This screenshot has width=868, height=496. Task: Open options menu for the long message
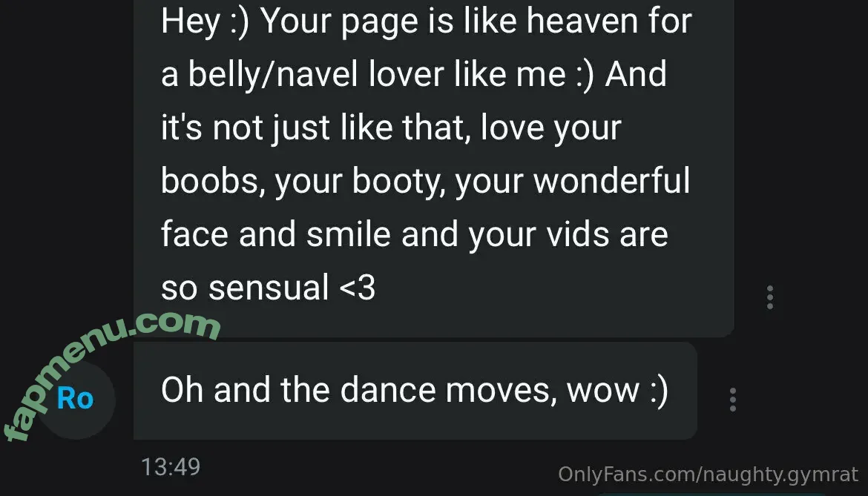click(769, 297)
